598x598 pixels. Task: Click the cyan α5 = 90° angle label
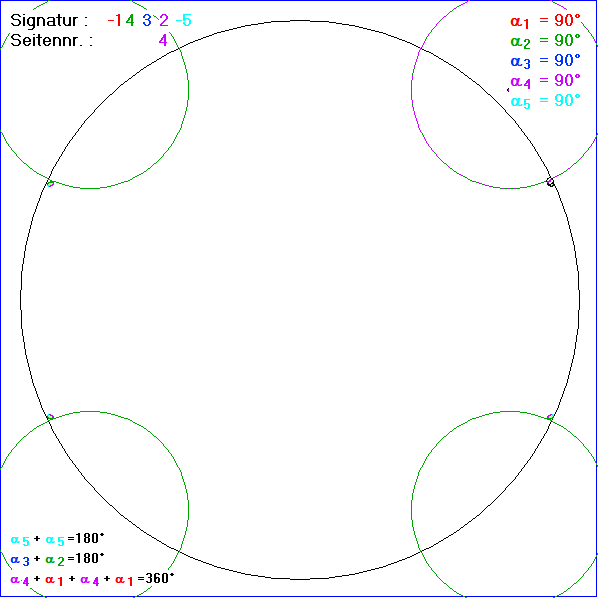(545, 101)
